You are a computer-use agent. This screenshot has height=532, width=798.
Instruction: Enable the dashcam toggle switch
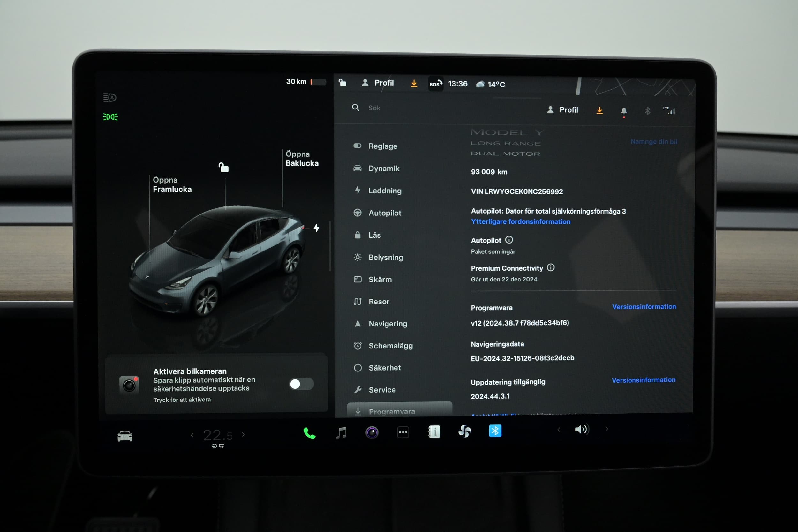pos(301,384)
